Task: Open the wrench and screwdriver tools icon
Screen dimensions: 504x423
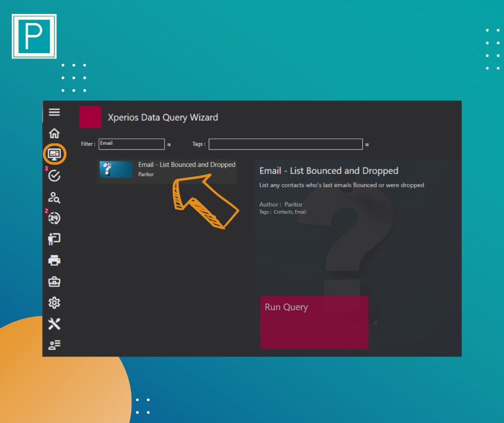Action: click(54, 324)
